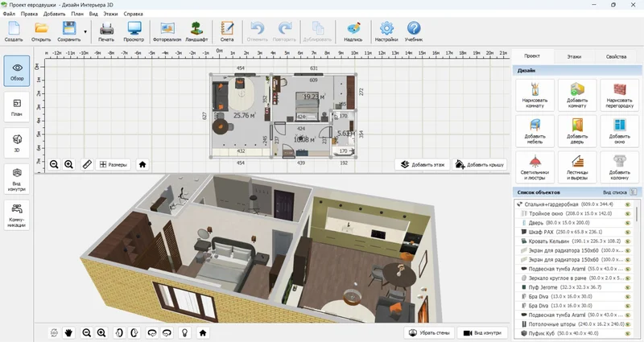Select the hand pan tool in 3D view
The height and width of the screenshot is (342, 644).
tap(68, 333)
